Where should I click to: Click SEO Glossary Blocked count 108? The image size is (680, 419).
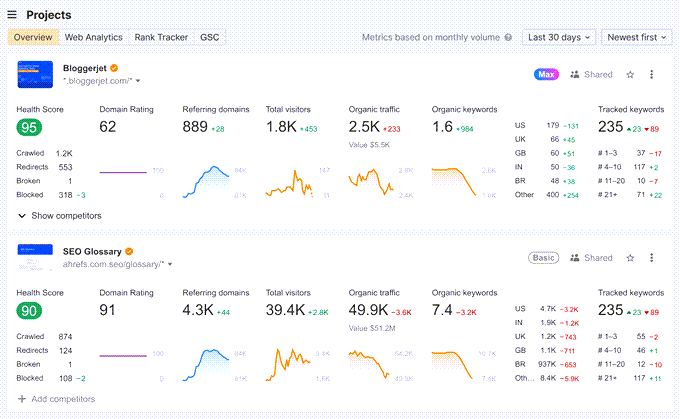65,378
